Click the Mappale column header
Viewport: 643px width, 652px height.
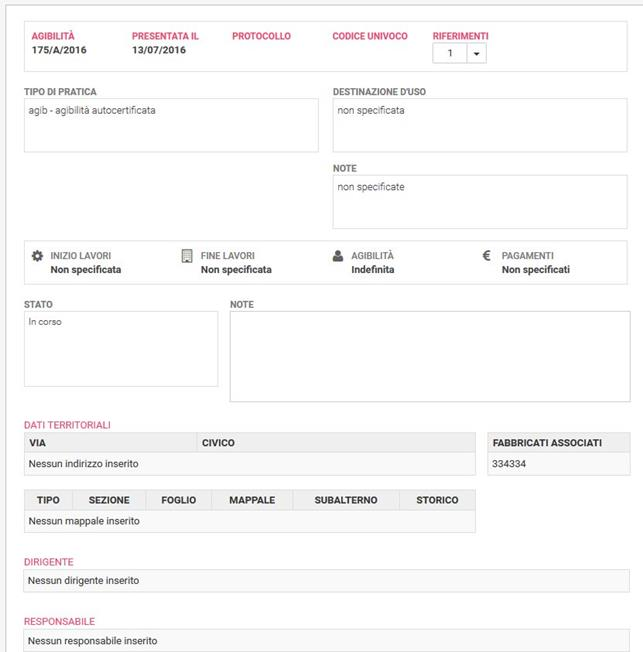point(252,500)
